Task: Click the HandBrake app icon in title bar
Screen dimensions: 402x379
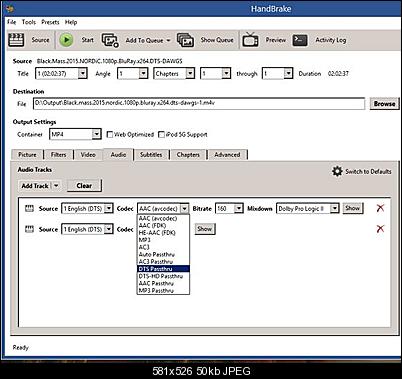Action: [x=10, y=8]
